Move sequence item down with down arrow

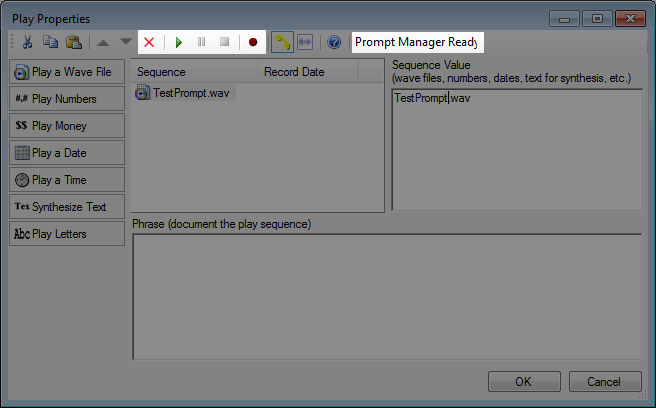click(x=126, y=41)
